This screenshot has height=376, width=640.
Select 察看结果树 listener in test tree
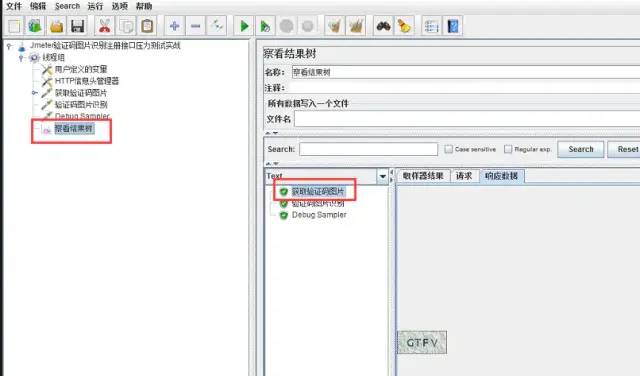point(74,129)
